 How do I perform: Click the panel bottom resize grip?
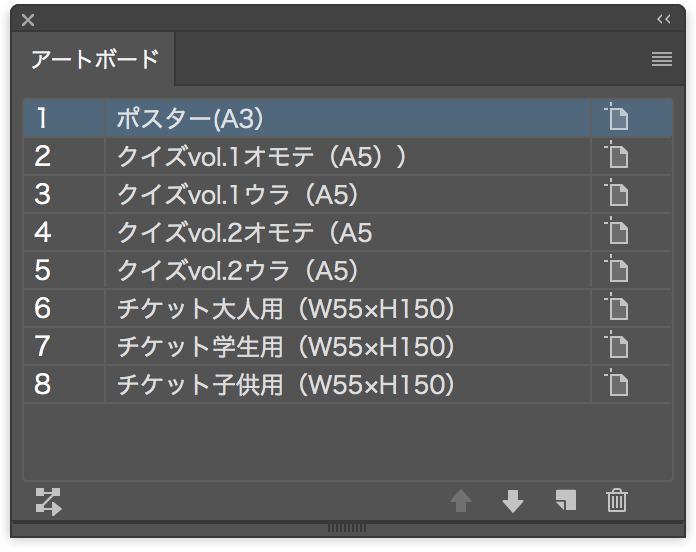(x=347, y=528)
